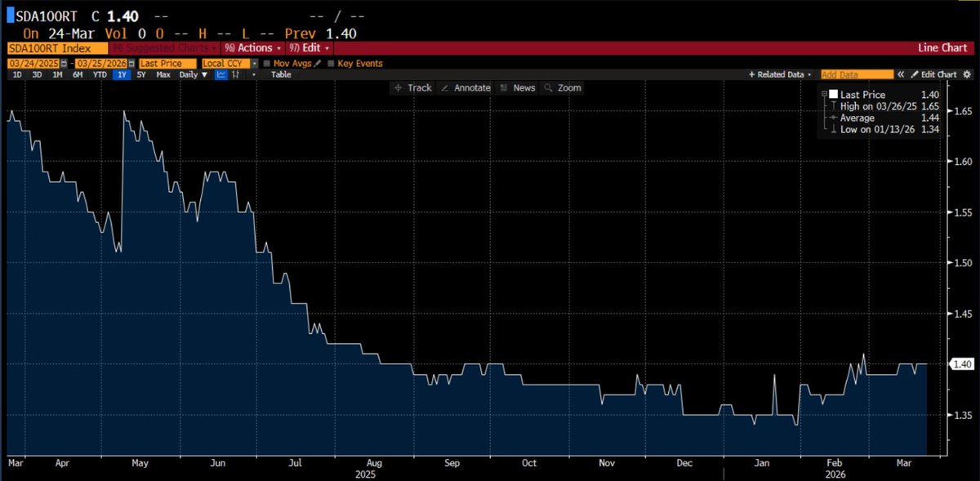The image size is (980, 481).
Task: Click the end date field 03/25/2026
Action: point(101,64)
